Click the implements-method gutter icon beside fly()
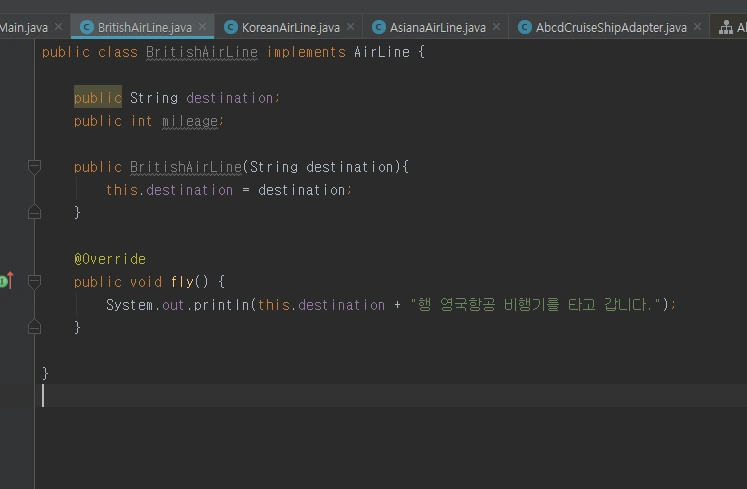Screen dimensions: 747x489 7,281
